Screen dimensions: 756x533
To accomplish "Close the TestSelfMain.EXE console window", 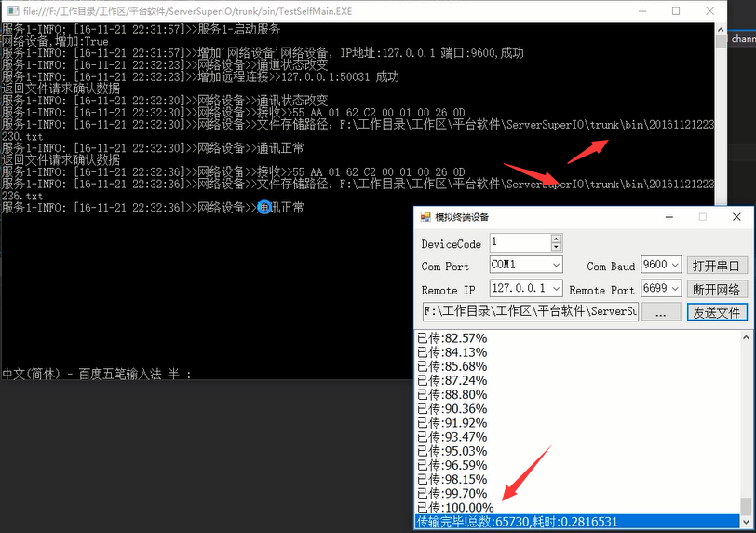I will pos(710,11).
